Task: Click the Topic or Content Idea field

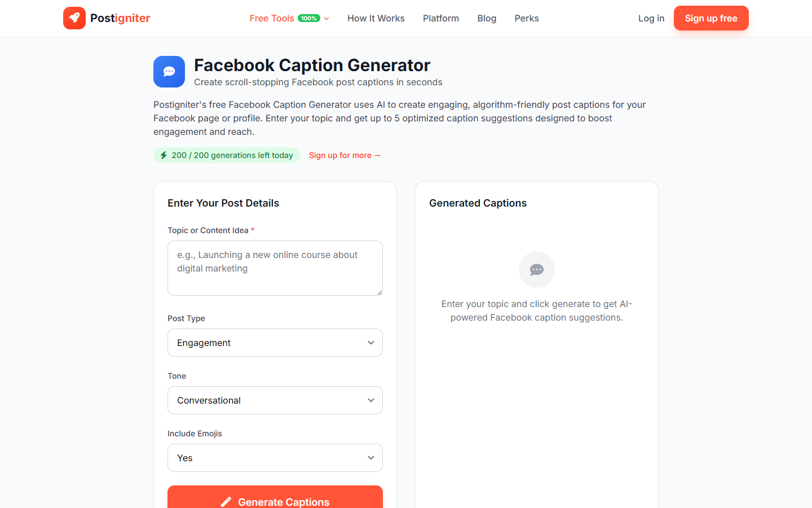Action: point(275,268)
